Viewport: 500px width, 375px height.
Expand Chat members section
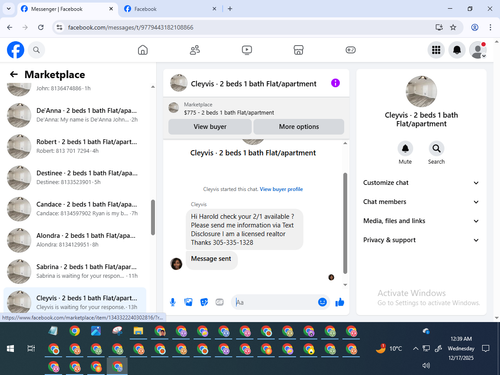pyautogui.click(x=421, y=202)
